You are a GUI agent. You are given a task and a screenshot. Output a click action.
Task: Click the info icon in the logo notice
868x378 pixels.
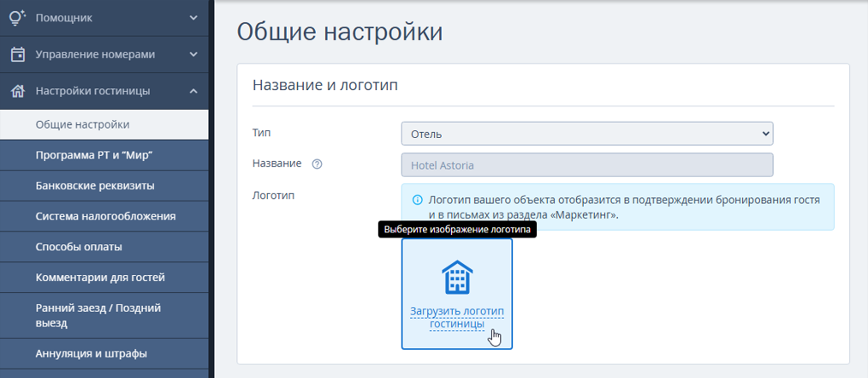(x=417, y=200)
